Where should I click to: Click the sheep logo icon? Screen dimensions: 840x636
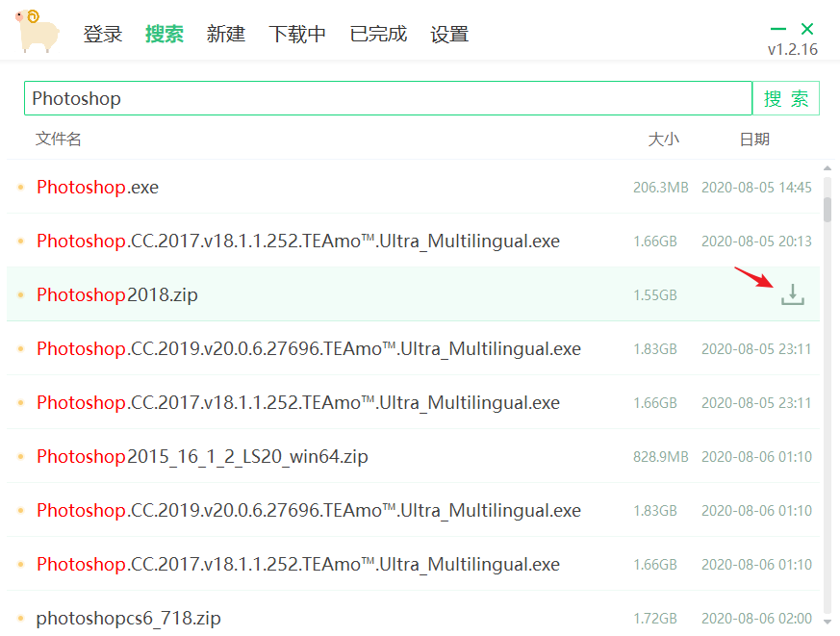pyautogui.click(x=37, y=31)
